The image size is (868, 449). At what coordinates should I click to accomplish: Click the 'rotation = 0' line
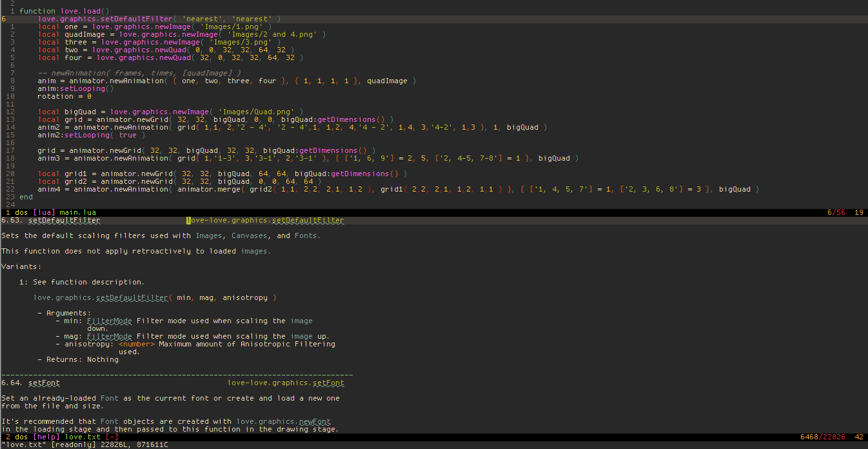[64, 97]
